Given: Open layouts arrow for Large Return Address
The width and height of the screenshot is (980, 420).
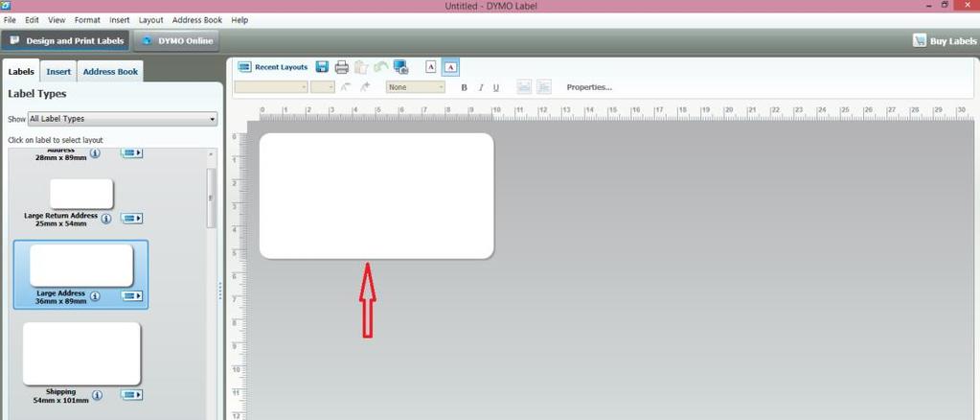Looking at the screenshot, I should pos(132,219).
